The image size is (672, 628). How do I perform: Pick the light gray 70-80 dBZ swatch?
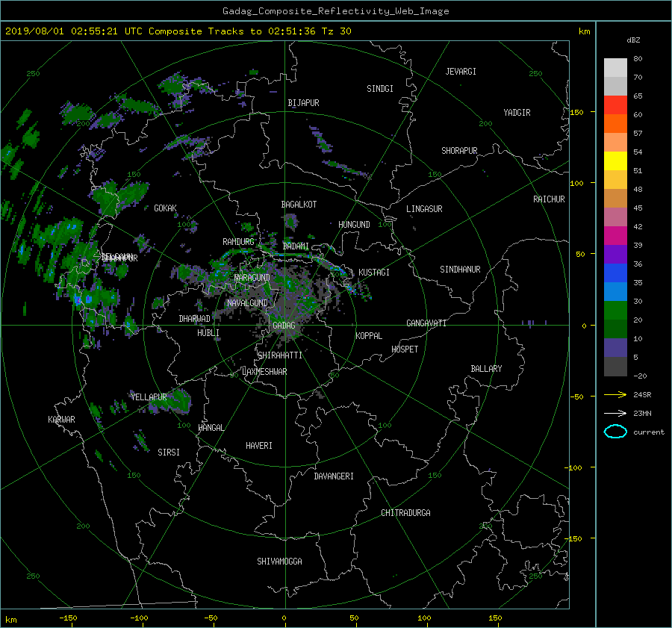click(615, 68)
